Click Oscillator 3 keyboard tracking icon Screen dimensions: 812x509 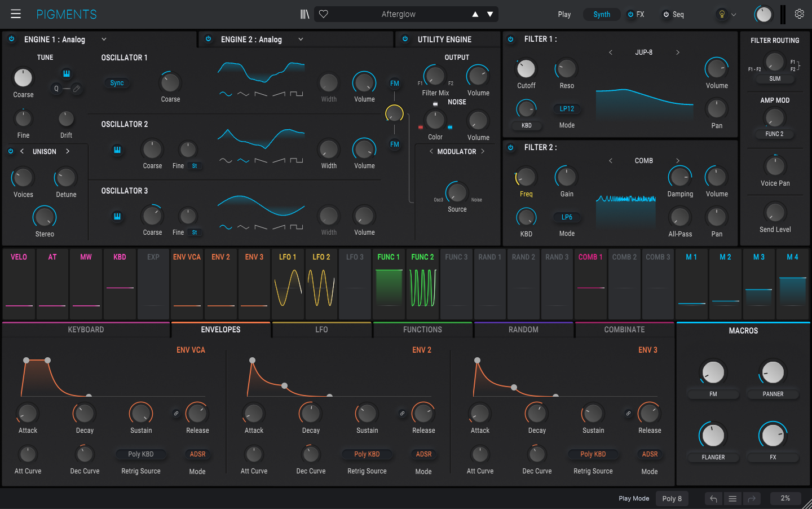[117, 216]
